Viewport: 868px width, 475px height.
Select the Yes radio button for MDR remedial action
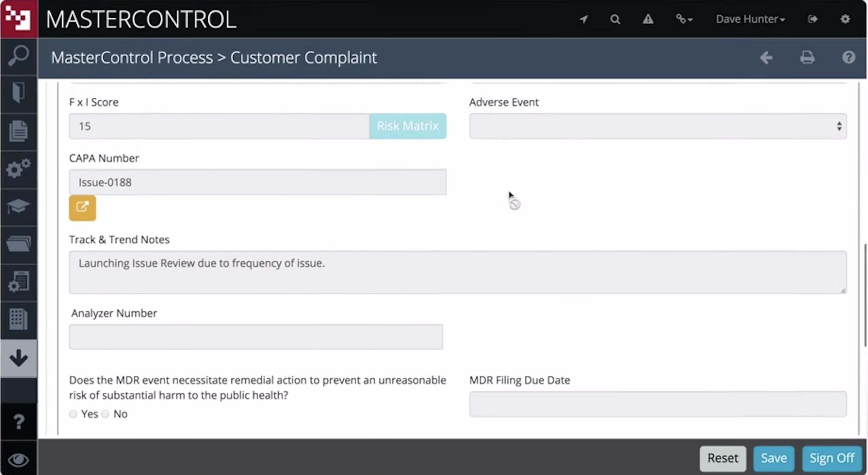pos(73,414)
